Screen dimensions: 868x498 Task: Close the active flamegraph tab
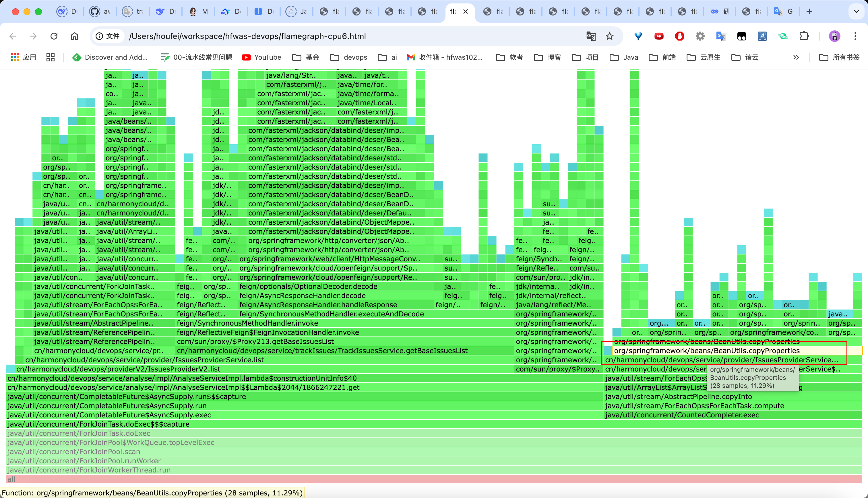[x=465, y=12]
